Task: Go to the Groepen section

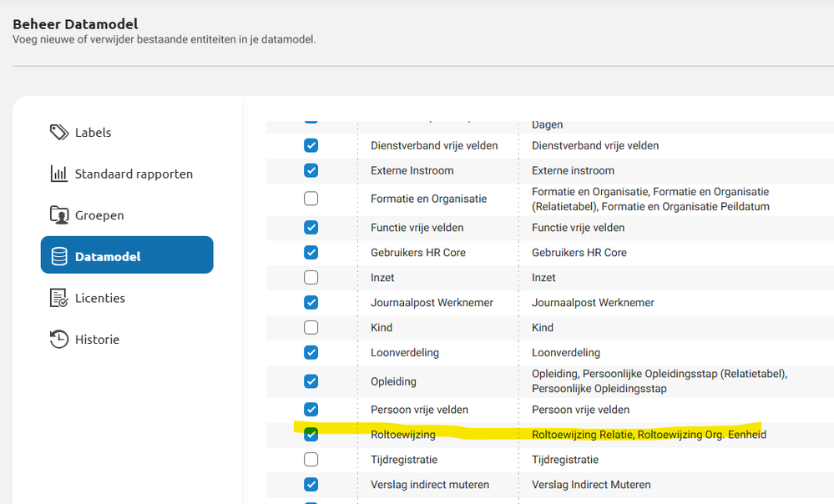Action: tap(99, 215)
